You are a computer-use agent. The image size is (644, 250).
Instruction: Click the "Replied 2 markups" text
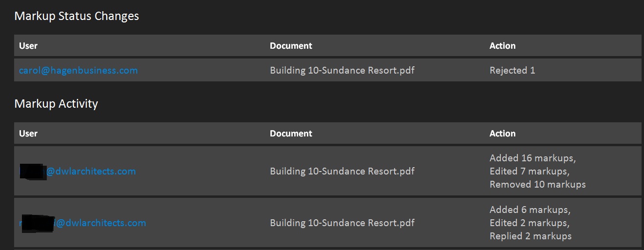530,236
